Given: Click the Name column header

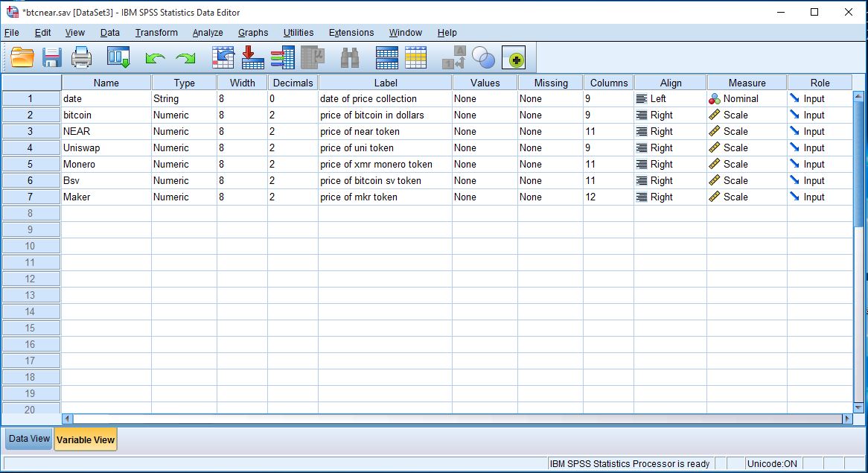Looking at the screenshot, I should pos(106,83).
